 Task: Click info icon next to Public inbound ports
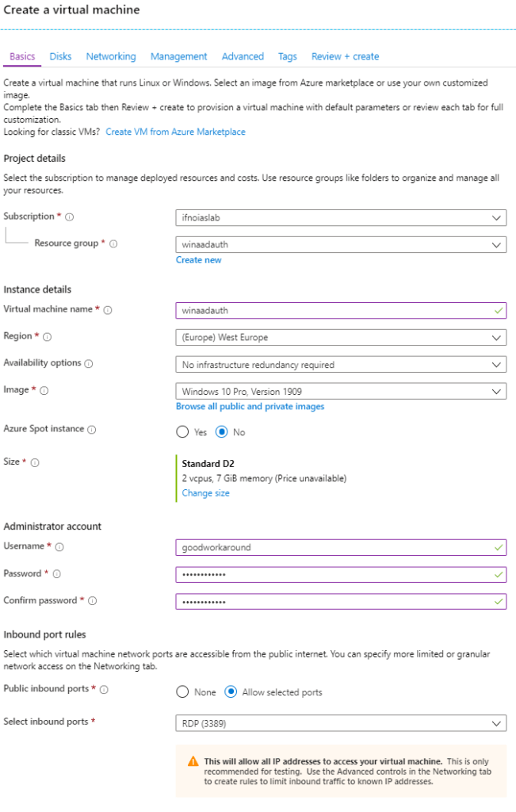[x=105, y=690]
